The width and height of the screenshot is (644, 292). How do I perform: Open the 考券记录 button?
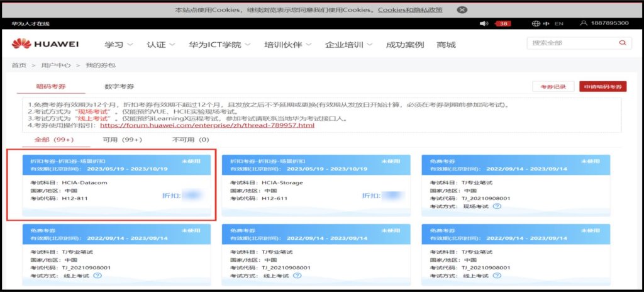point(553,87)
